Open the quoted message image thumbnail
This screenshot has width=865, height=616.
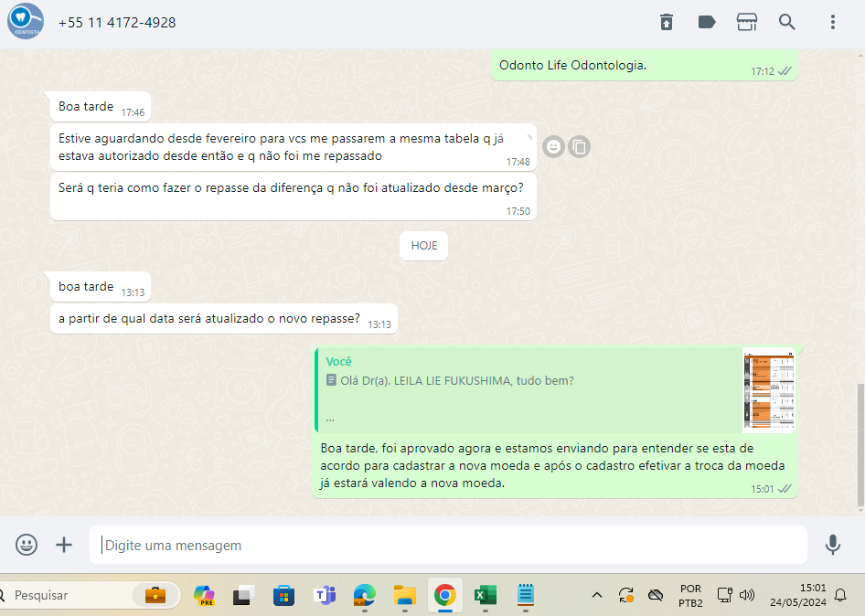point(768,390)
